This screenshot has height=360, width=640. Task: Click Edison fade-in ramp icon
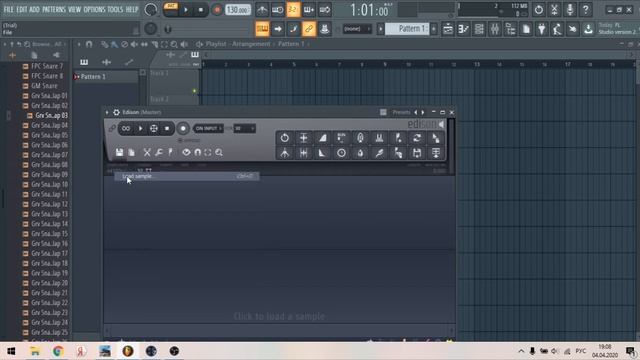click(x=322, y=138)
